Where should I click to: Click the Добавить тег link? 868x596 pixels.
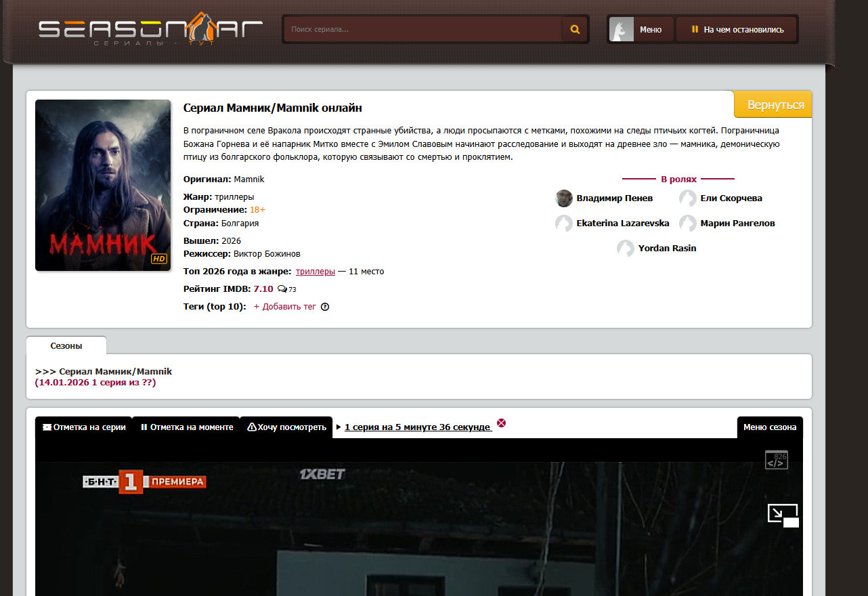[x=285, y=307]
